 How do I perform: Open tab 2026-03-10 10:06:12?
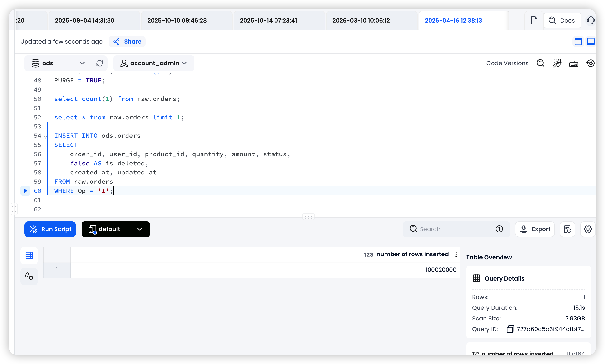click(361, 20)
